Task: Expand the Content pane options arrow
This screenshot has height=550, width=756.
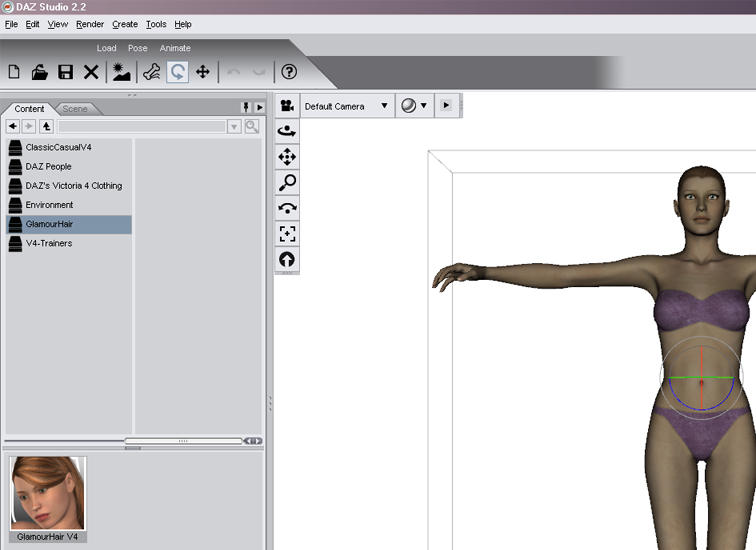Action: [x=259, y=108]
